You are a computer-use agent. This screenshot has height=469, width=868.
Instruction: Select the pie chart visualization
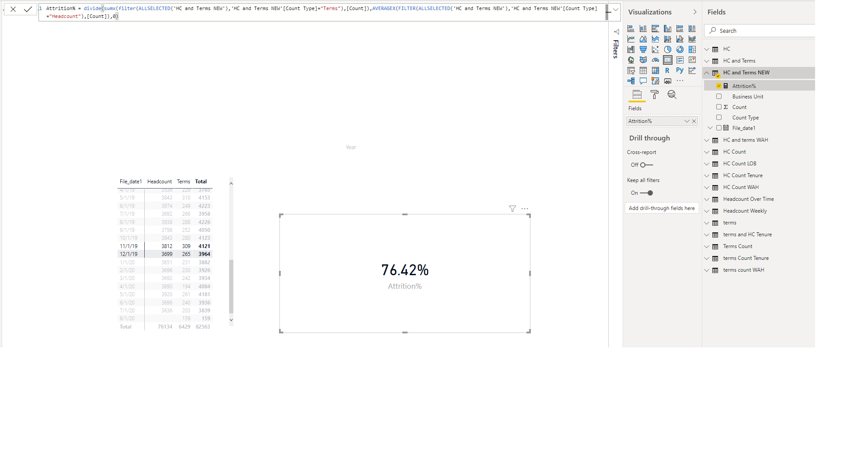[668, 49]
